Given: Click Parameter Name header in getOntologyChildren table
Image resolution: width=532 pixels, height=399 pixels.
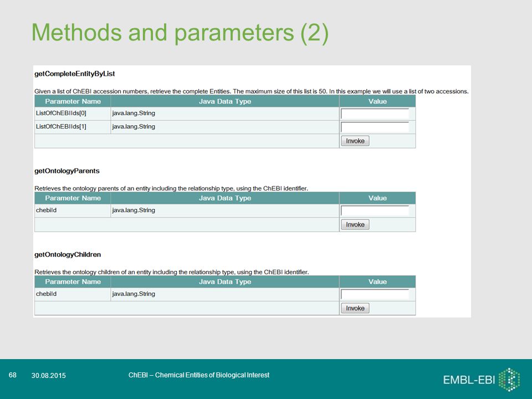Looking at the screenshot, I should [73, 282].
